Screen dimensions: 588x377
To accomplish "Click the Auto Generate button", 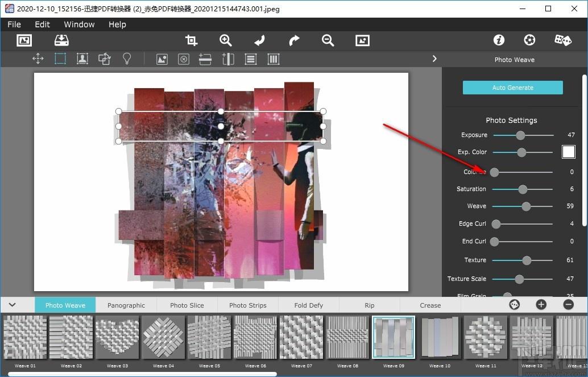I will (x=512, y=88).
